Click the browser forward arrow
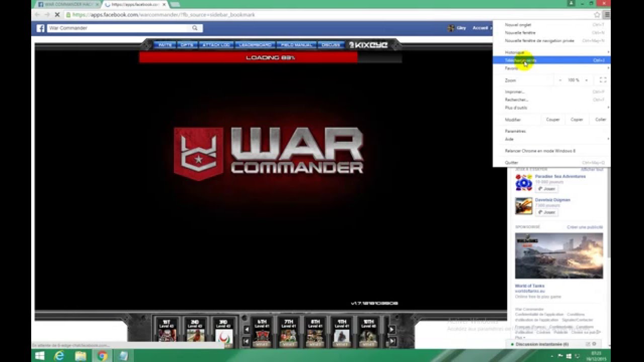 47,15
